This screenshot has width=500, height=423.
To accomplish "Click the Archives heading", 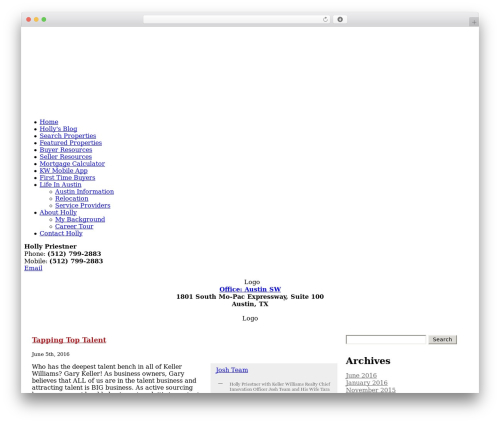I will 368,361.
